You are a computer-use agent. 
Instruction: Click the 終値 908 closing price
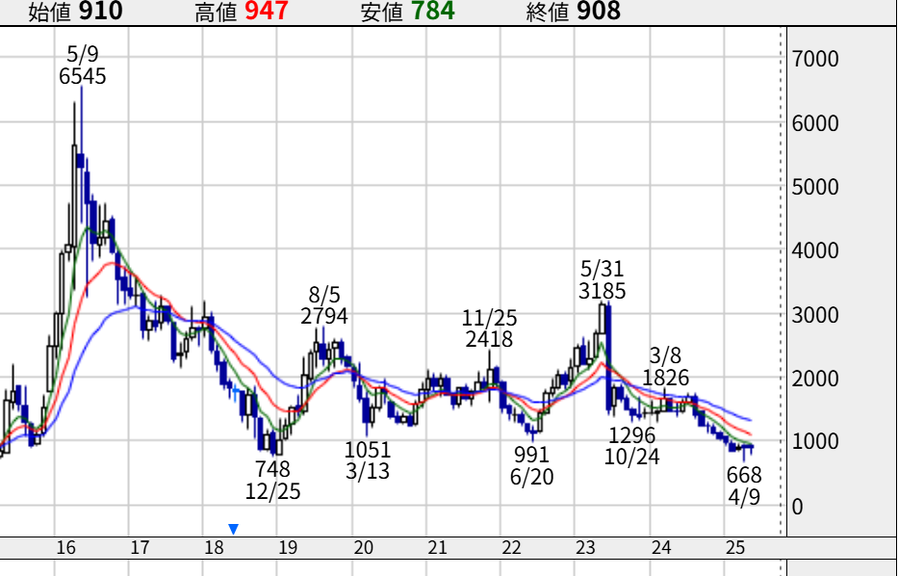click(x=574, y=12)
